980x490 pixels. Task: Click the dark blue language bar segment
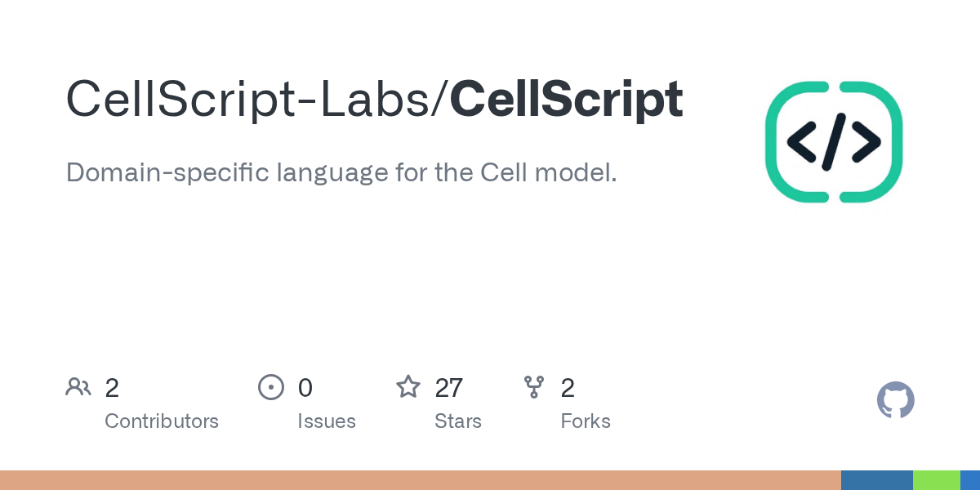pos(877,480)
